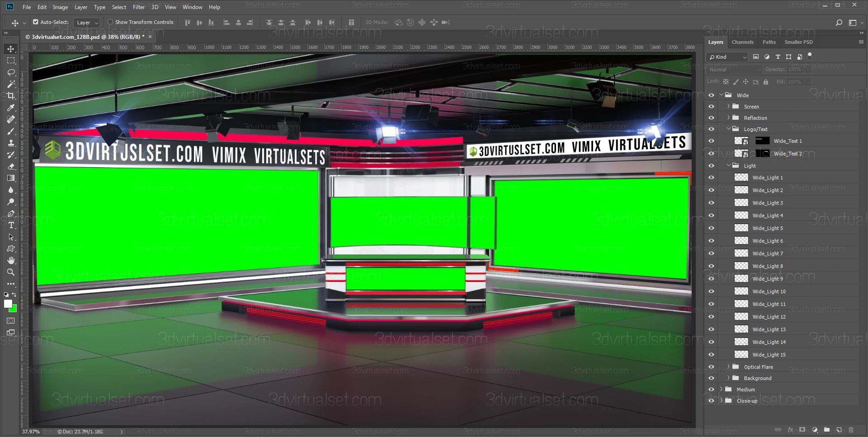Expand the Medium group
Screen dimensions: 868x437
pyautogui.click(x=721, y=390)
